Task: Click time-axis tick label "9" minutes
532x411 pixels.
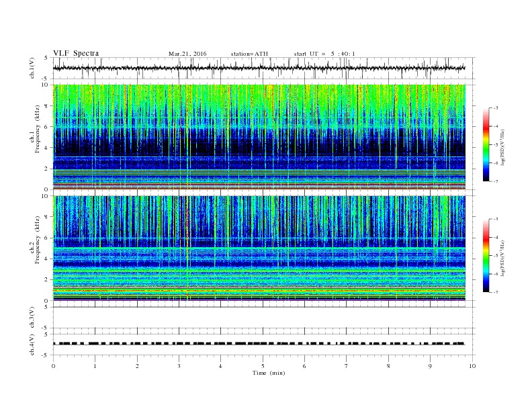Action: click(430, 366)
